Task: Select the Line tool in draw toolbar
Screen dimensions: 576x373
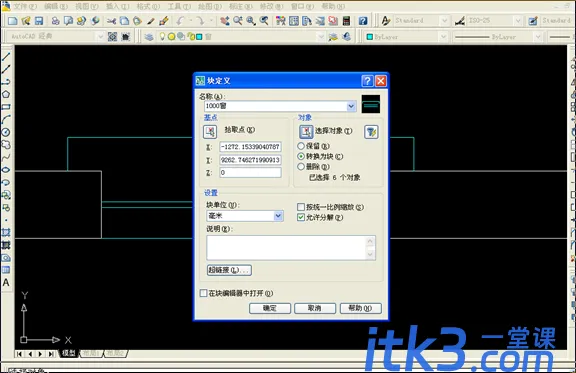Action: tap(6, 57)
